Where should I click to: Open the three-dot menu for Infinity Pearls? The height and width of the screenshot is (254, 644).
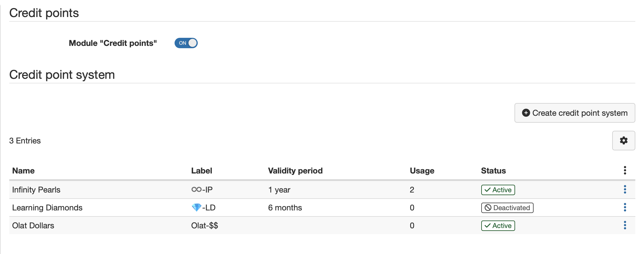[625, 190]
